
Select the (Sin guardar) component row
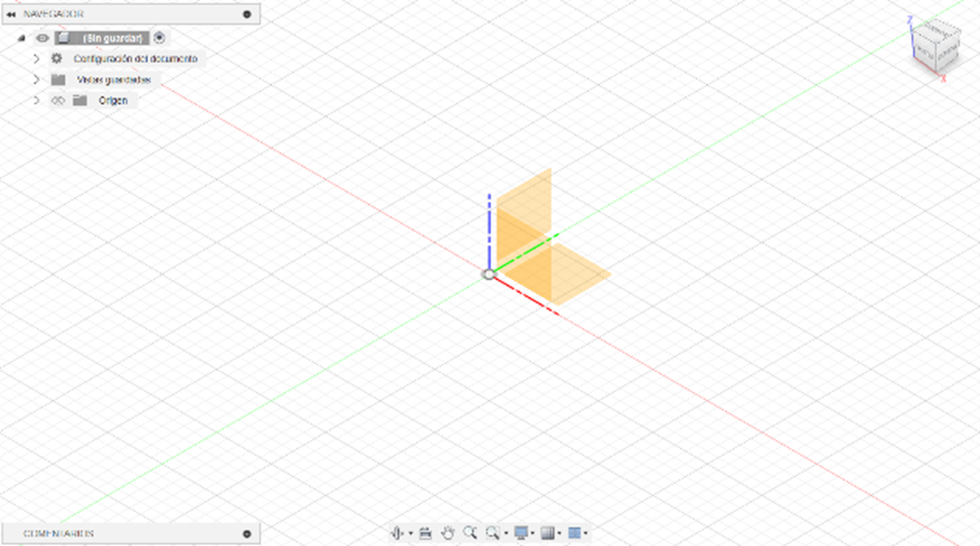point(103,38)
